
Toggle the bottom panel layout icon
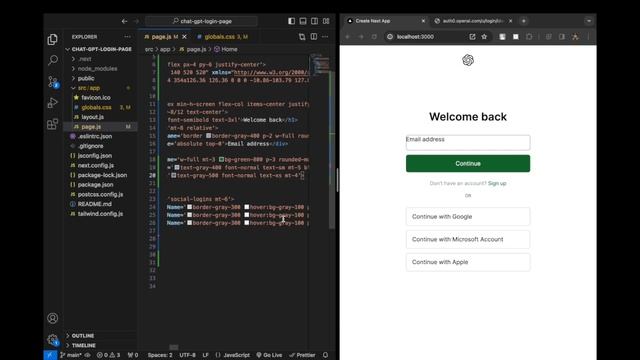(303, 21)
